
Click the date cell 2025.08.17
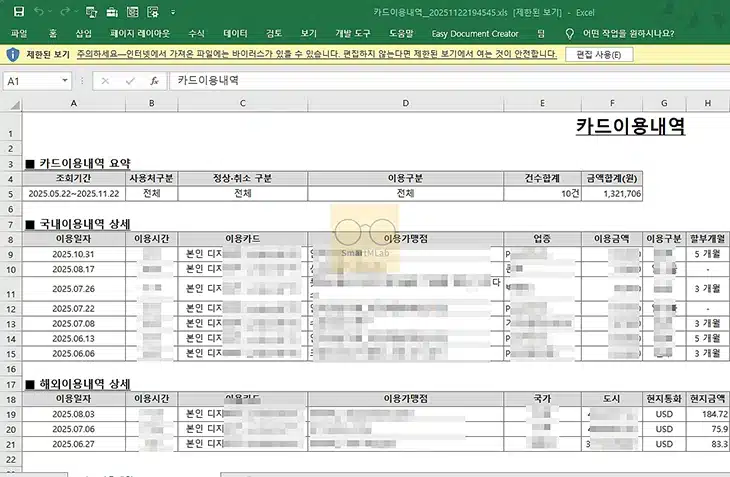[x=74, y=269]
